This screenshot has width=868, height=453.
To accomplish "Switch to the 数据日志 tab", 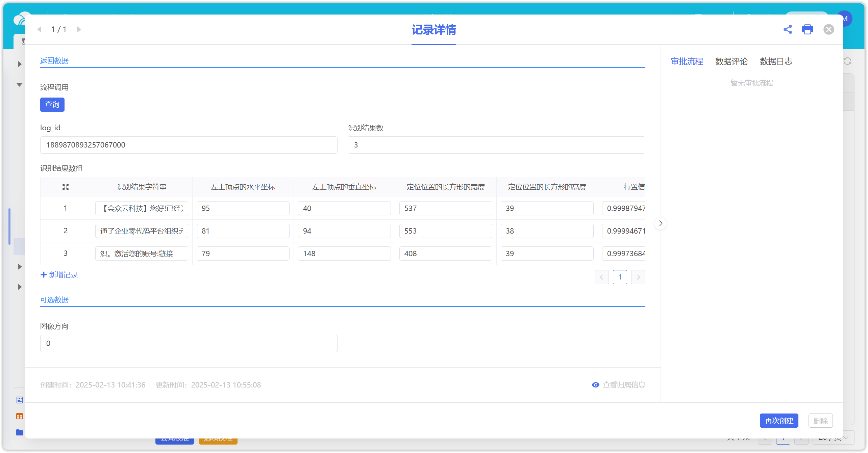I will tap(776, 61).
